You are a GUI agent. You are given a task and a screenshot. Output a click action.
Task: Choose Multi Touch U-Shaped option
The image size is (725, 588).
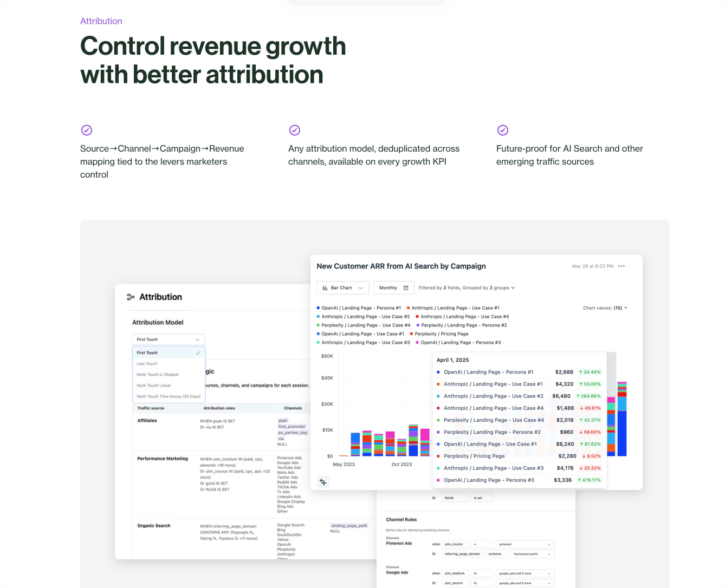click(169, 375)
